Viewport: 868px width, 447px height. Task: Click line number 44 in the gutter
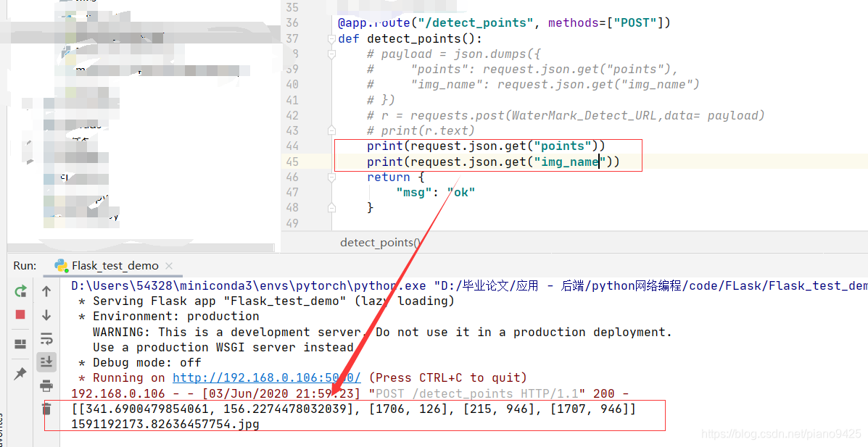coord(292,146)
